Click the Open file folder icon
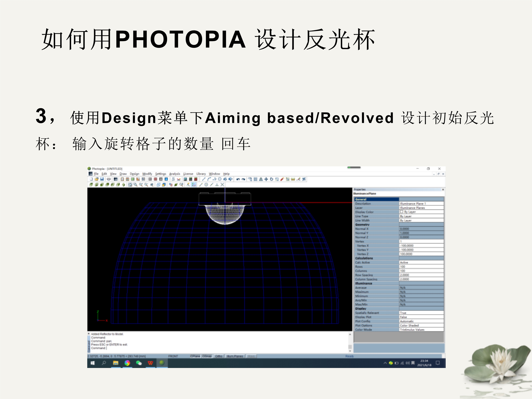This screenshot has width=532, height=399. (97, 179)
